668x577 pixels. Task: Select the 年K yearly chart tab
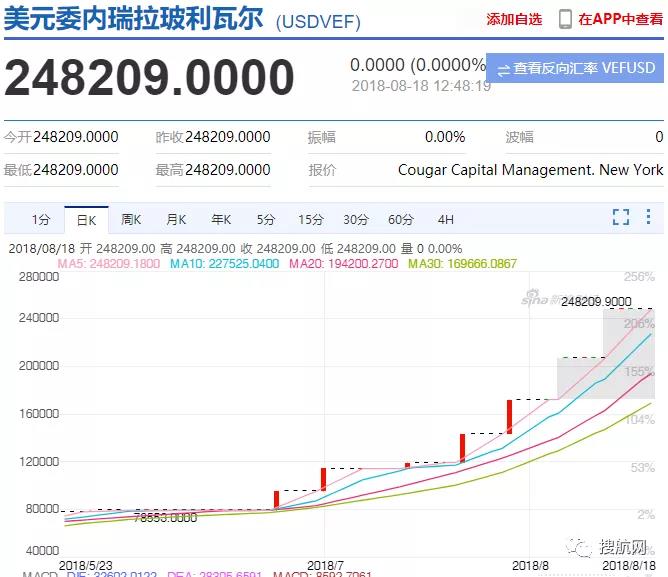(x=221, y=220)
